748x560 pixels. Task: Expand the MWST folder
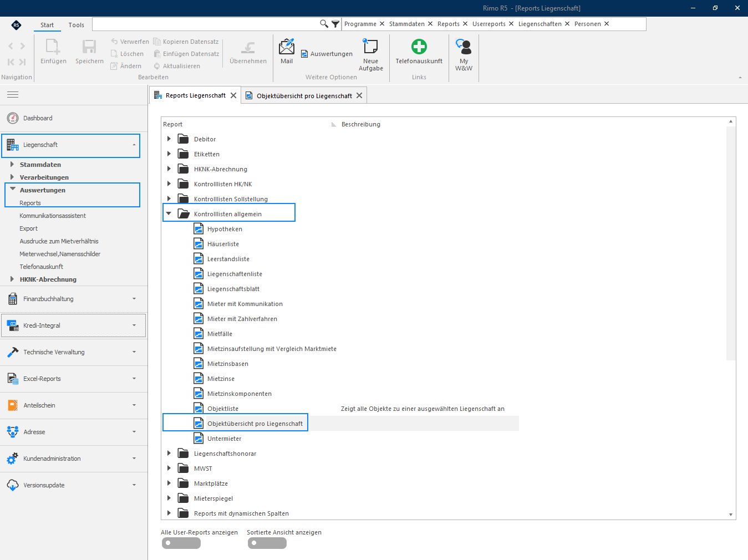(x=169, y=468)
